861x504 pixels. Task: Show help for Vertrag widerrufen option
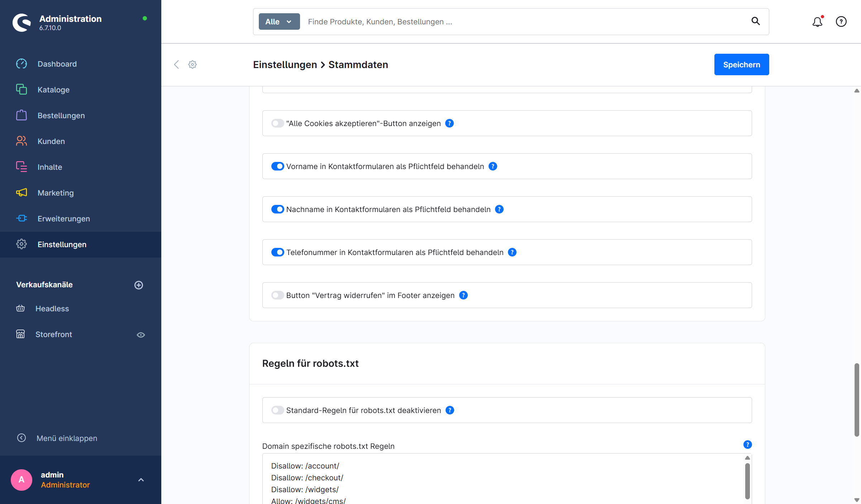[x=463, y=295]
